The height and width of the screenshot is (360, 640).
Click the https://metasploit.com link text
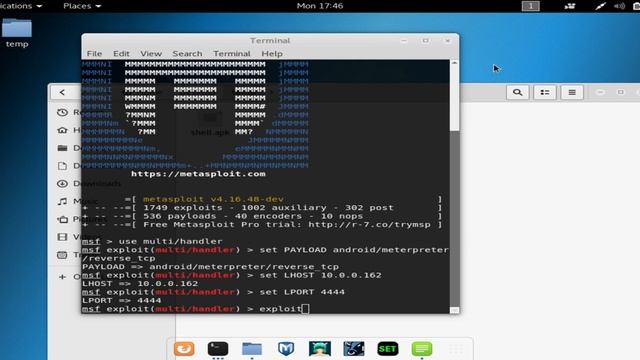(x=198, y=174)
